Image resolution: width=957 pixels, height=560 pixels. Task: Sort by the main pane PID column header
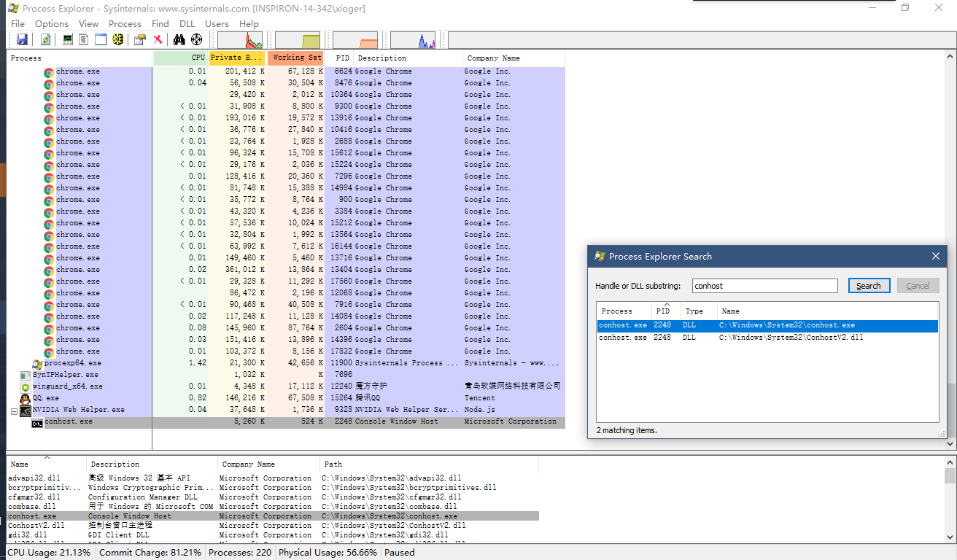click(339, 58)
